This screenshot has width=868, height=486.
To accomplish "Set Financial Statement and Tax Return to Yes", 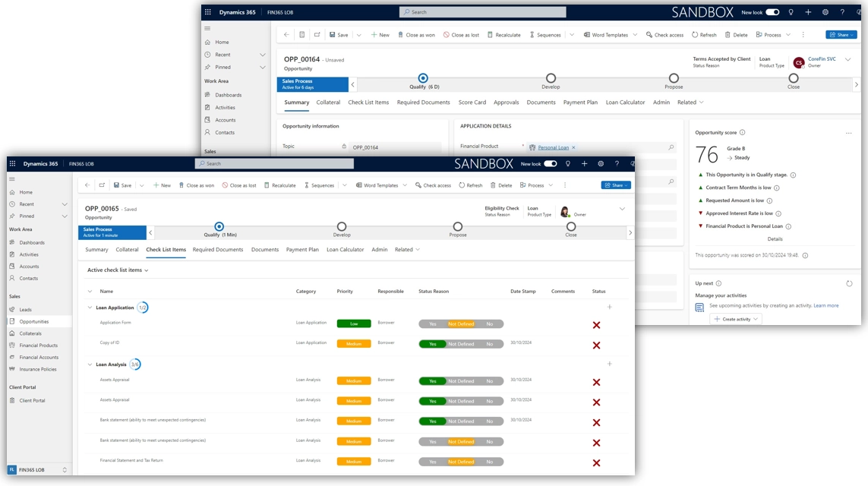I will [433, 462].
